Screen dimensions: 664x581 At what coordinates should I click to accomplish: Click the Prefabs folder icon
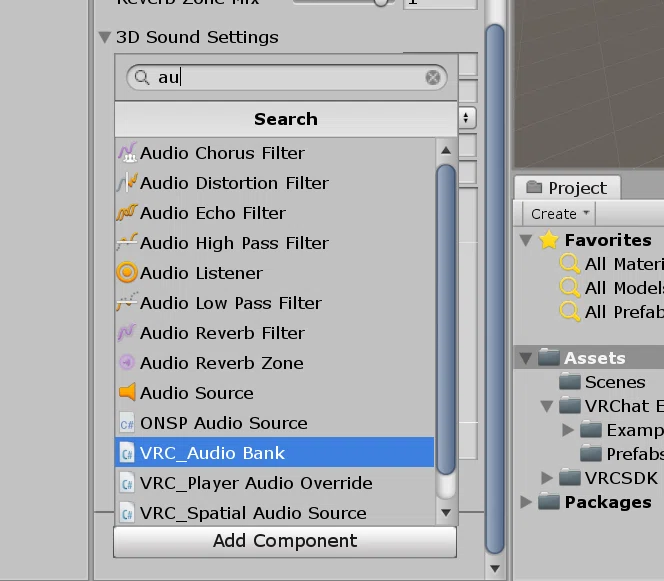(591, 454)
